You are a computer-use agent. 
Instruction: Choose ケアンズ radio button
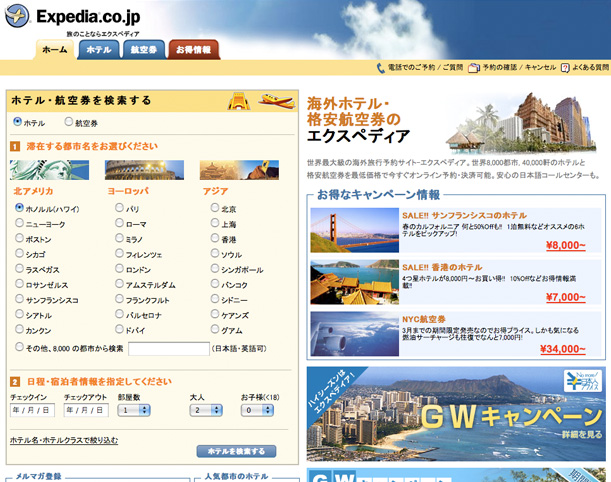coord(215,314)
